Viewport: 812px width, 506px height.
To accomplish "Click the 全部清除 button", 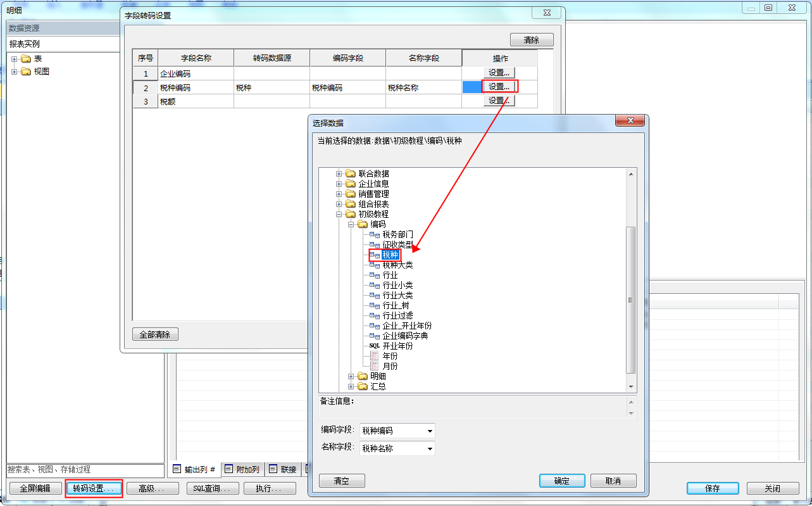I will [x=155, y=334].
